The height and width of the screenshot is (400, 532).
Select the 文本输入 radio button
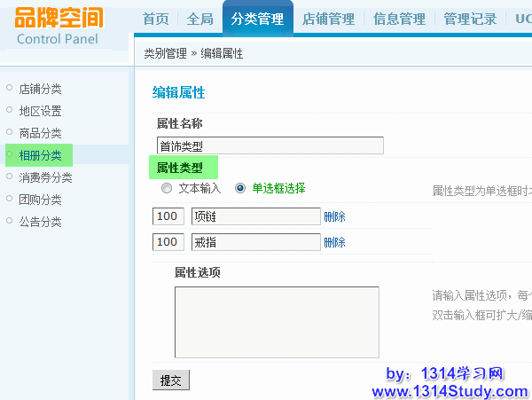167,188
